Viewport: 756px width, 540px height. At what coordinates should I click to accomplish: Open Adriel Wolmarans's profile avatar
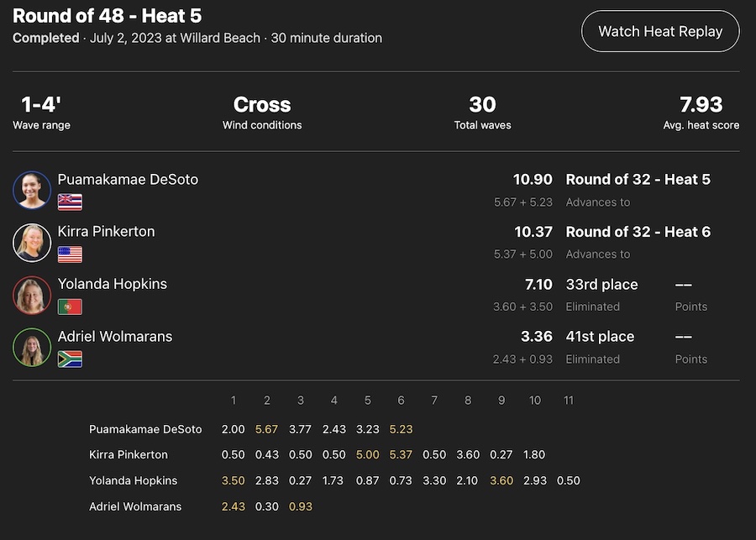pos(32,347)
